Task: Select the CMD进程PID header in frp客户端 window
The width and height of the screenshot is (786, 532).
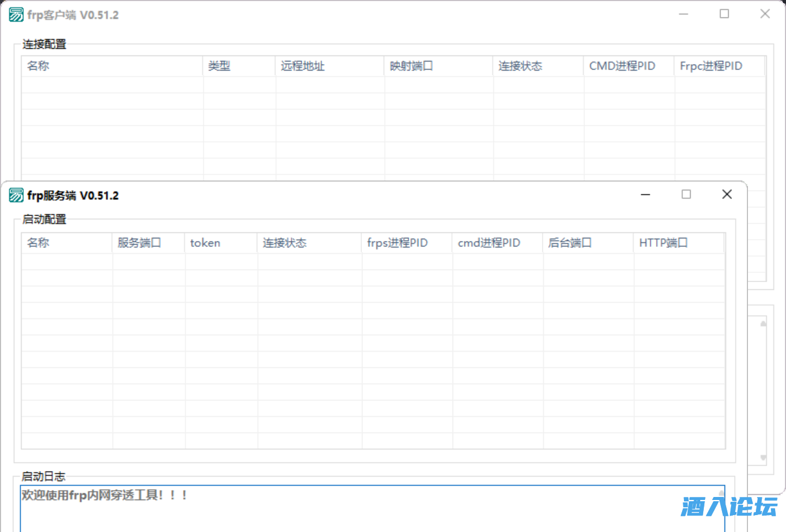Action: [x=628, y=66]
